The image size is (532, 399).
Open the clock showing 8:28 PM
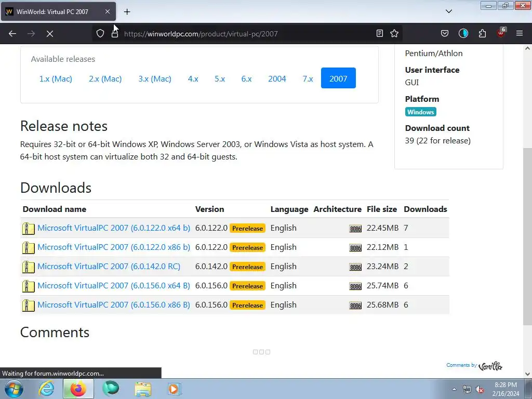(506, 389)
